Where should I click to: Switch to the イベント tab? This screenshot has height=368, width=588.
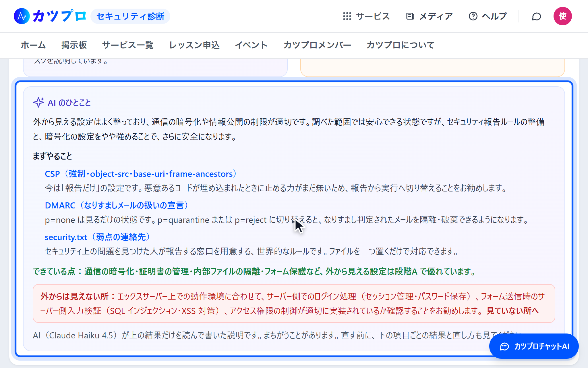[251, 45]
